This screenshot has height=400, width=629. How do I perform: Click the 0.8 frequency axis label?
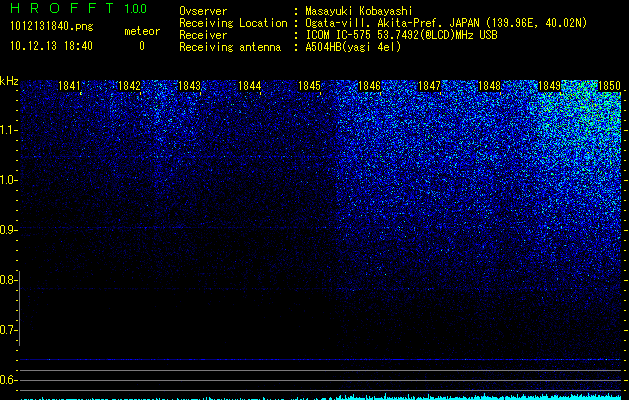8,280
